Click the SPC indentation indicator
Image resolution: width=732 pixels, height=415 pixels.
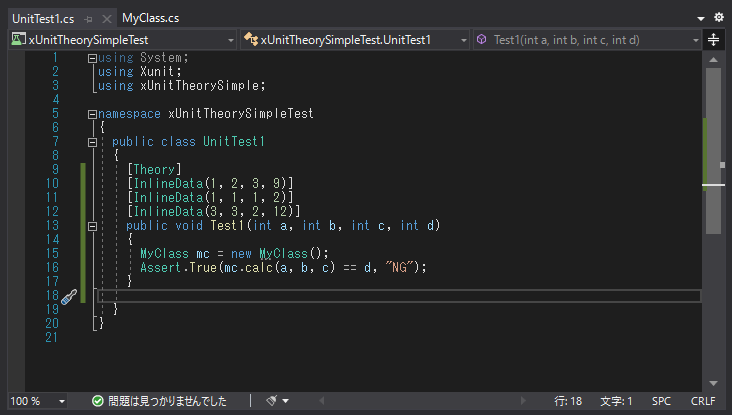pyautogui.click(x=661, y=401)
